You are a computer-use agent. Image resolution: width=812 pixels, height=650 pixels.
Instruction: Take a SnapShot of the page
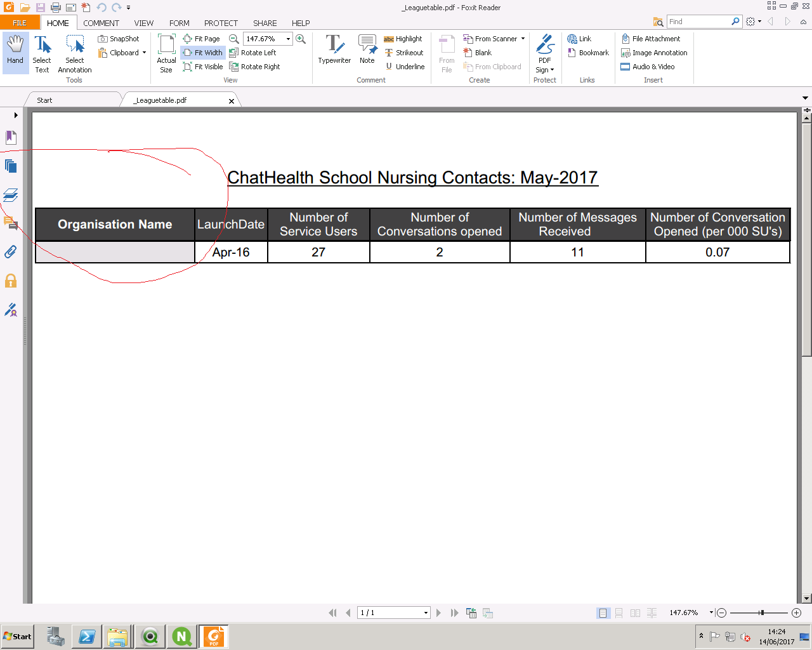(x=119, y=39)
